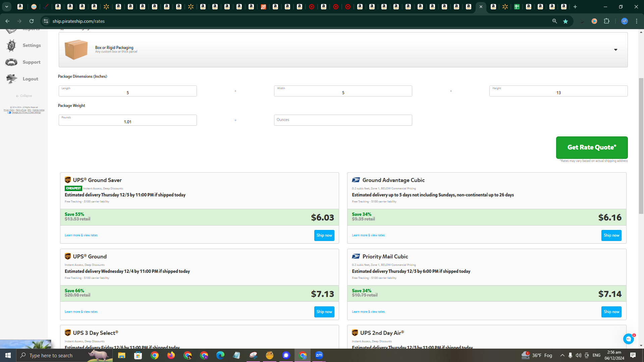The width and height of the screenshot is (644, 362).
Task: Collapse the left sidebar
Action: 24,96
